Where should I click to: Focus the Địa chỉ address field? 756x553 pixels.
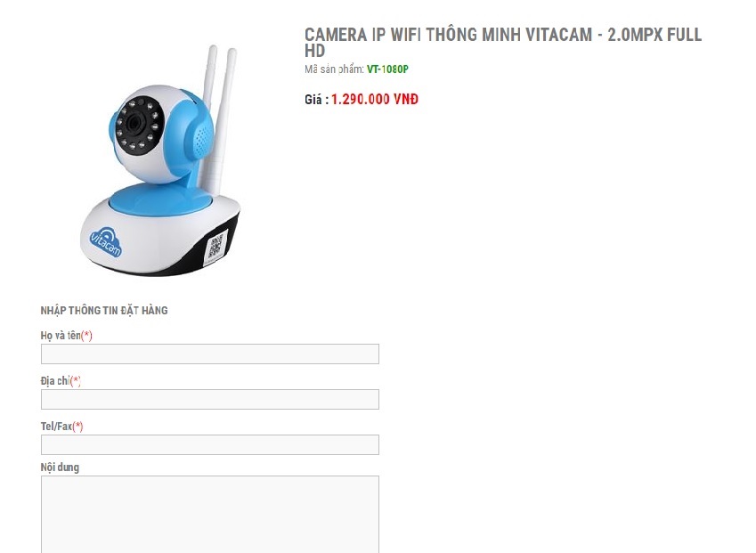click(x=210, y=399)
